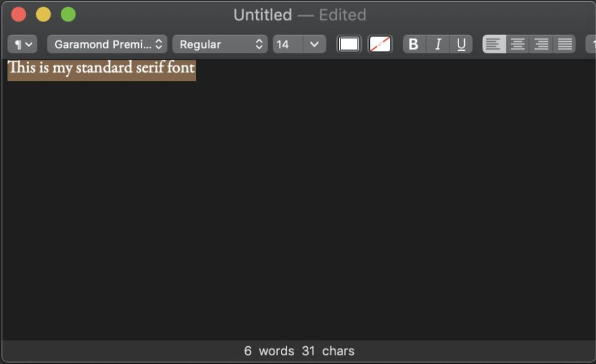Screen dimensions: 596x364
Task: Toggle underline formatting
Action: pyautogui.click(x=461, y=44)
